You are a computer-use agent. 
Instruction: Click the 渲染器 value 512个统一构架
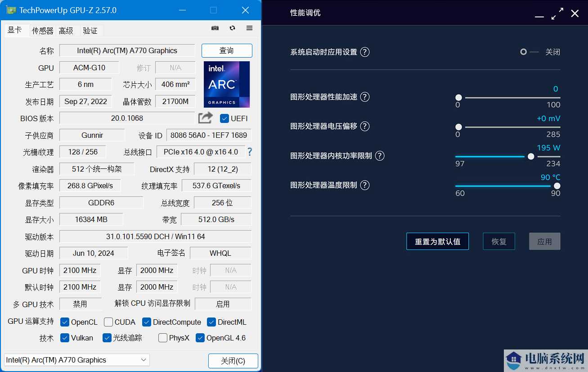[97, 169]
